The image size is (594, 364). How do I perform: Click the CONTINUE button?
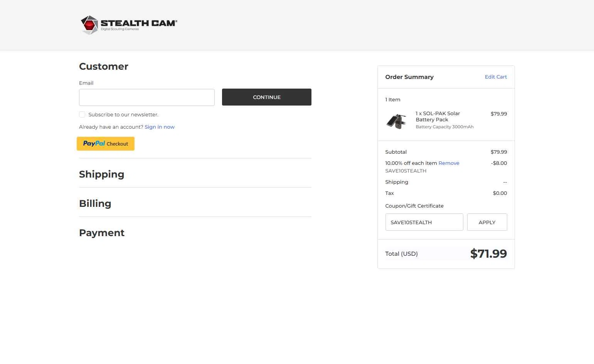(x=267, y=97)
